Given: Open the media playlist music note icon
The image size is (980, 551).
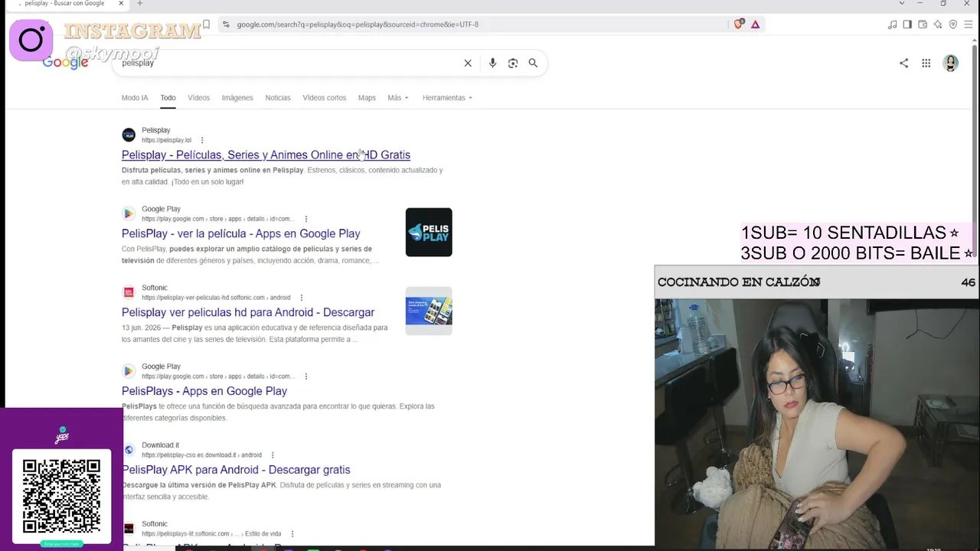Looking at the screenshot, I should tap(892, 24).
